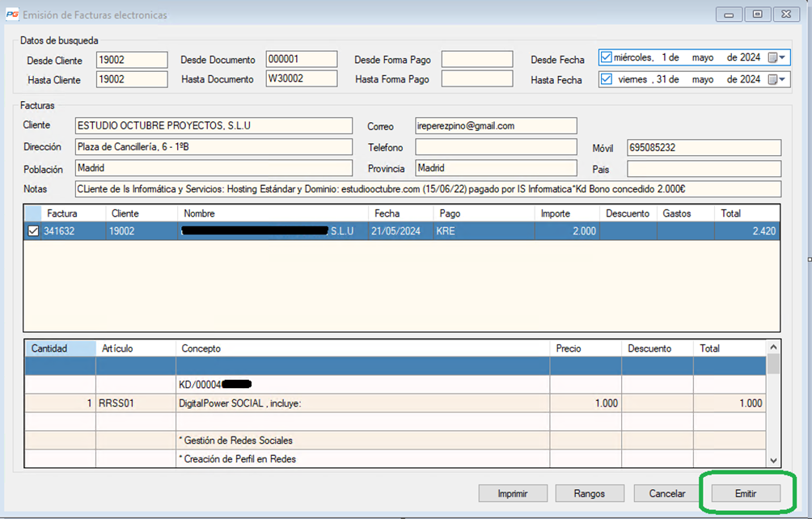Focus the empty Telefono field
The height and width of the screenshot is (519, 812).
[496, 147]
